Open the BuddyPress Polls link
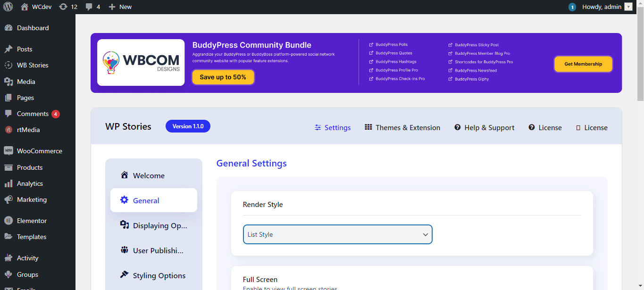Screen dimensions: 644x290 click(x=388, y=45)
